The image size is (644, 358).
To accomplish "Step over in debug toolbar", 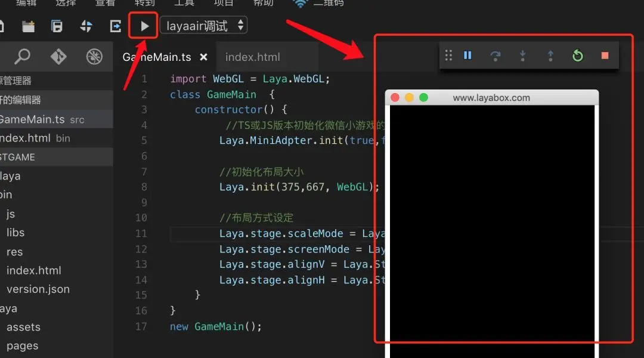I will [496, 55].
